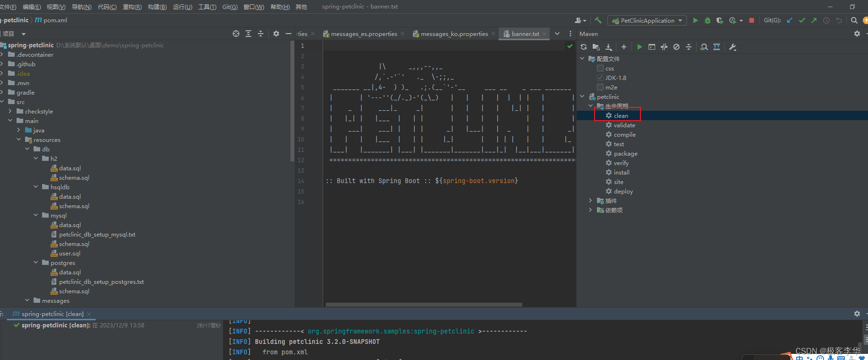Toggle Skip Tests mode in Maven toolbar

point(676,47)
